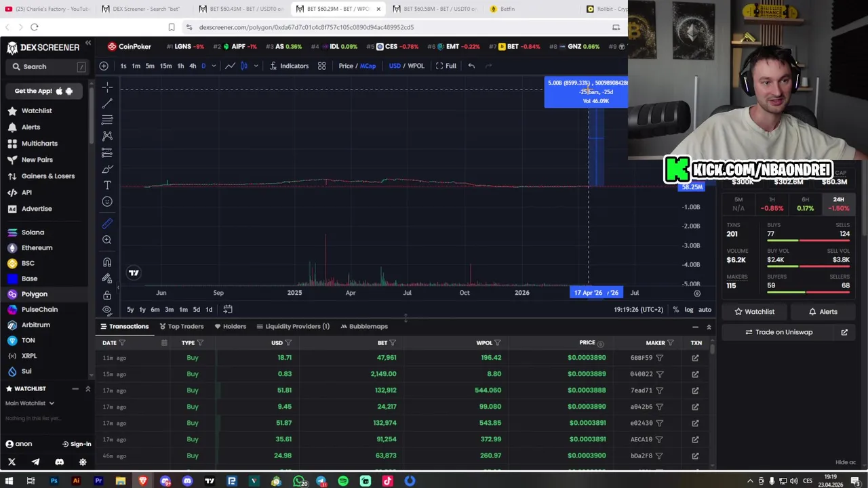This screenshot has width=868, height=488.
Task: Expand chart type dropdown arrow
Action: (x=256, y=66)
